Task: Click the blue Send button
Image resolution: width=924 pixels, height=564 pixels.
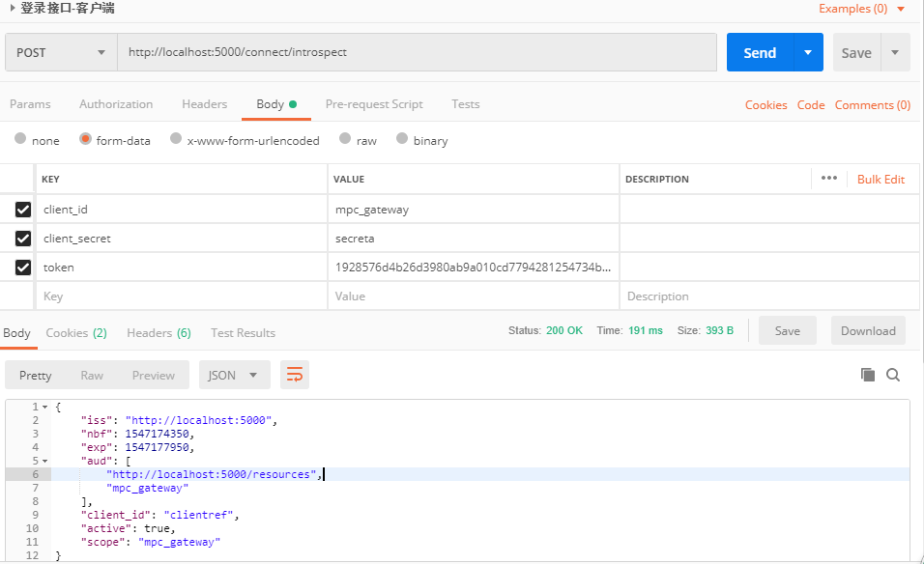Action: click(760, 53)
